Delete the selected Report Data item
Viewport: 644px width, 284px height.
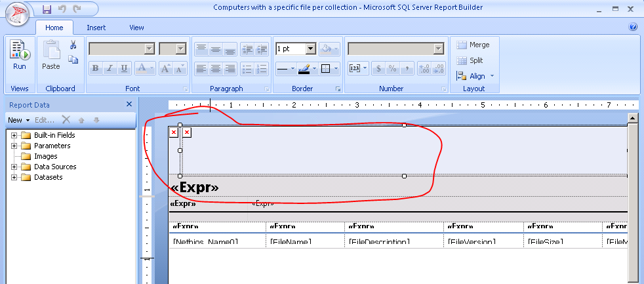(66, 119)
